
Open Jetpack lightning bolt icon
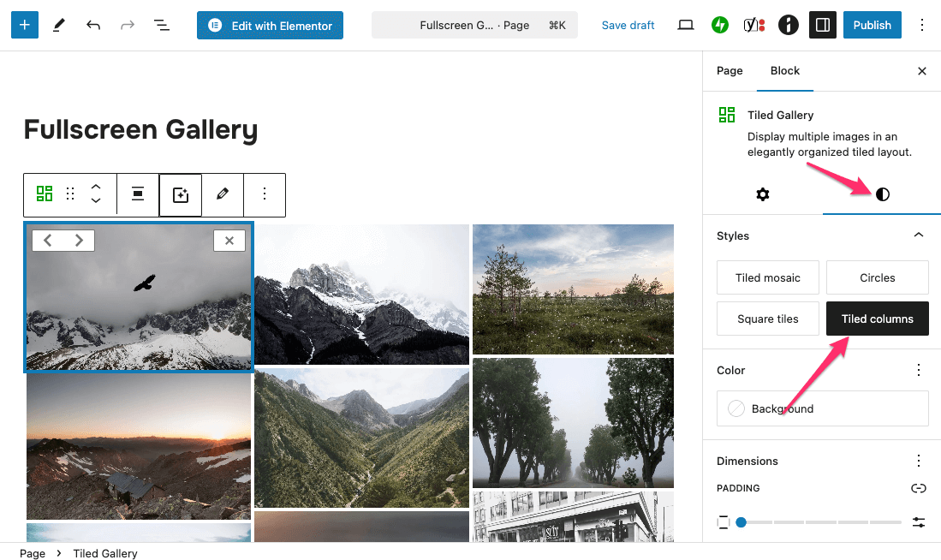coord(720,25)
